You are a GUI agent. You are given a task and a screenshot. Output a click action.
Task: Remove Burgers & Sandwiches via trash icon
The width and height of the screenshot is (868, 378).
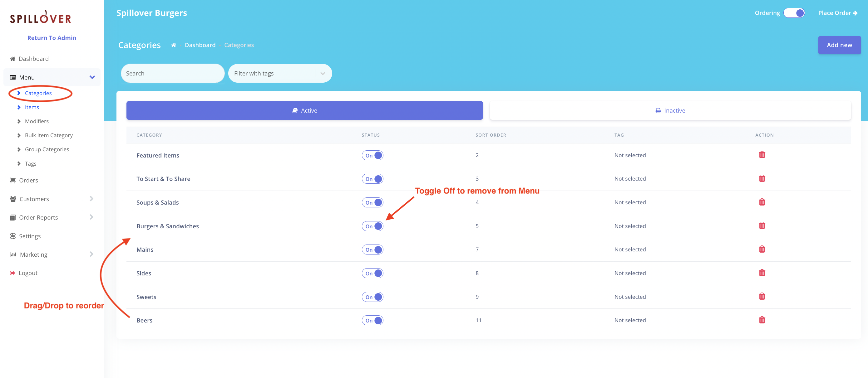click(x=762, y=225)
